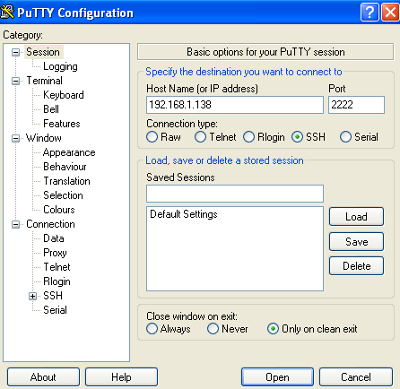This screenshot has height=389, width=400.
Task: Open the Colours settings category
Action: [59, 210]
